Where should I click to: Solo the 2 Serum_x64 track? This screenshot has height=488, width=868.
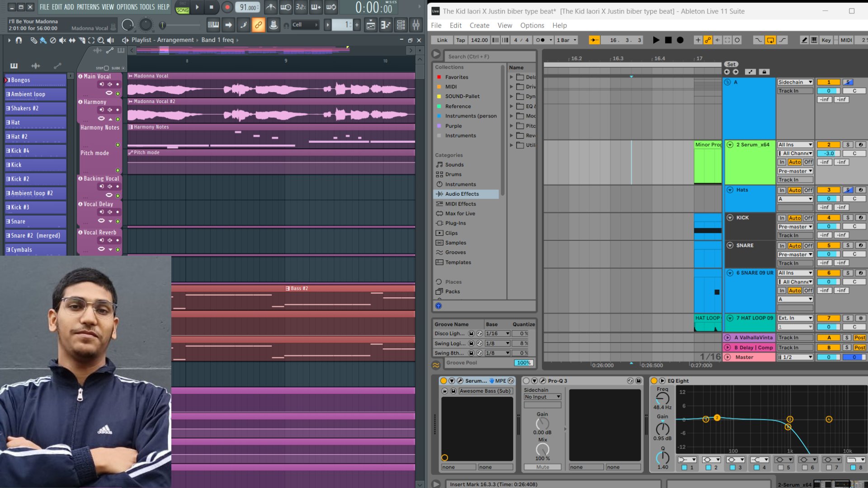tap(848, 145)
